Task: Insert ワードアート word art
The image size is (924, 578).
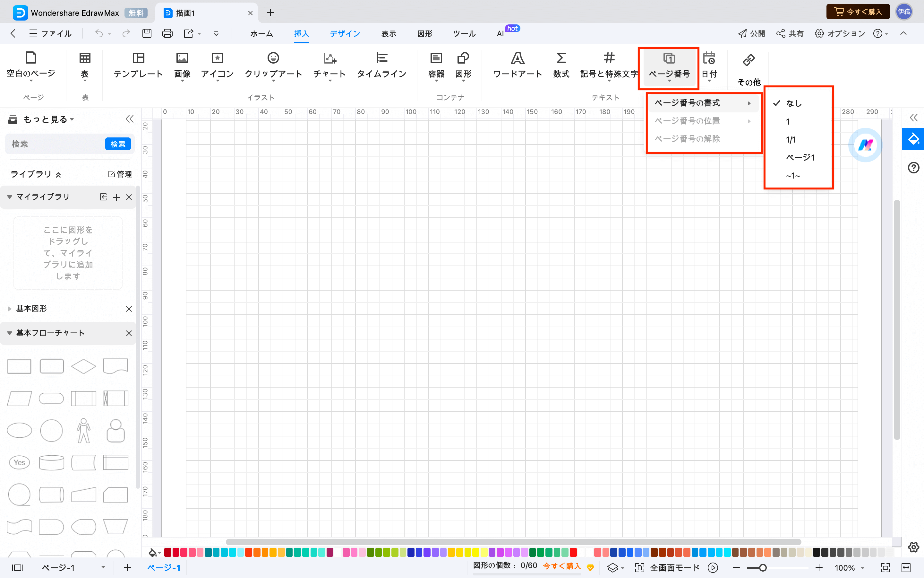Action: [518, 66]
